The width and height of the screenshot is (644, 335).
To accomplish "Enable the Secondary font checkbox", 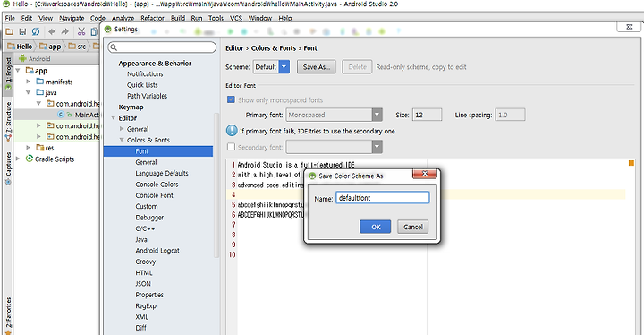I will 231,147.
